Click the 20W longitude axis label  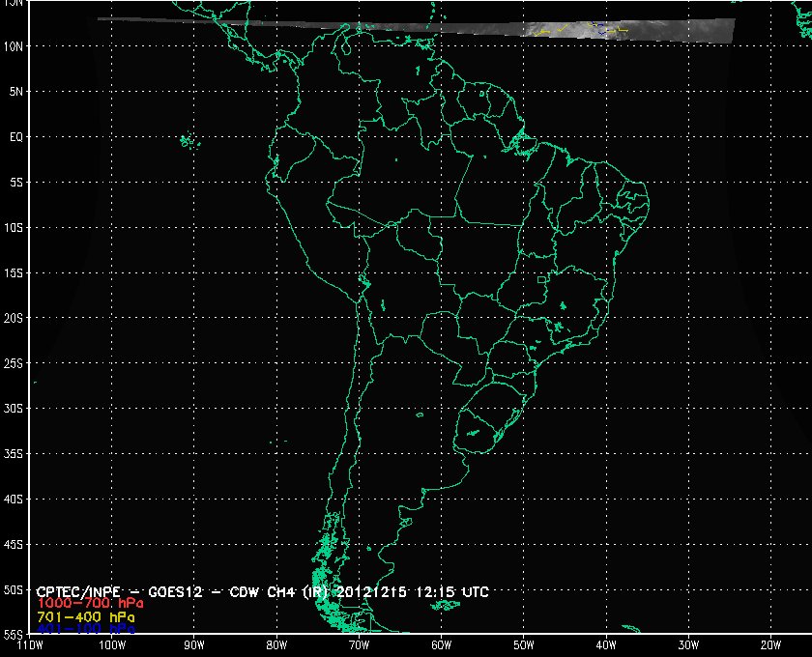pyautogui.click(x=770, y=644)
